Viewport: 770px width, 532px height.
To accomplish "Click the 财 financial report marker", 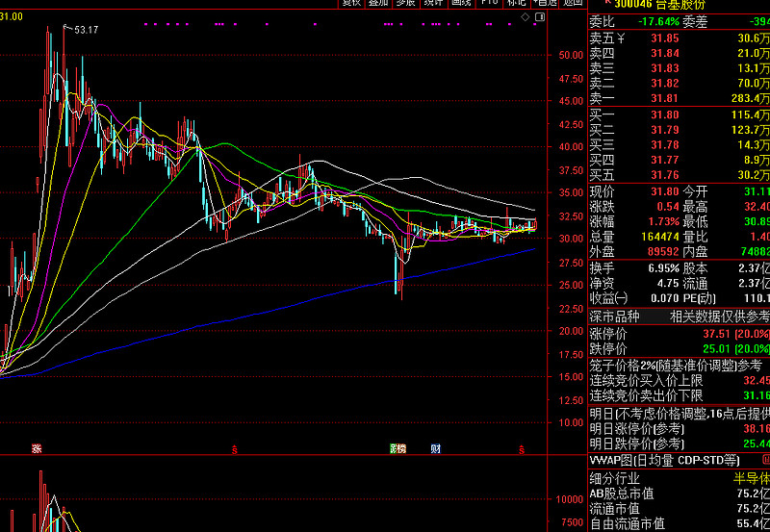I will click(x=436, y=448).
